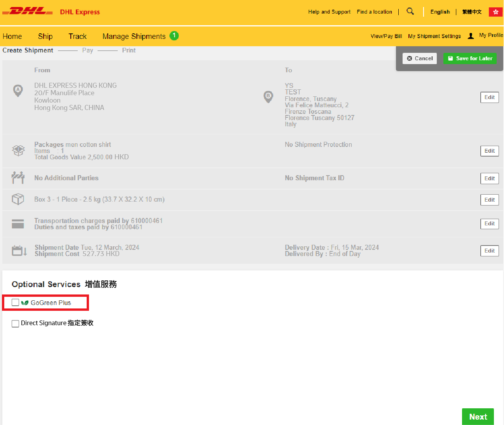Edit Transportation charges row

pyautogui.click(x=490, y=224)
